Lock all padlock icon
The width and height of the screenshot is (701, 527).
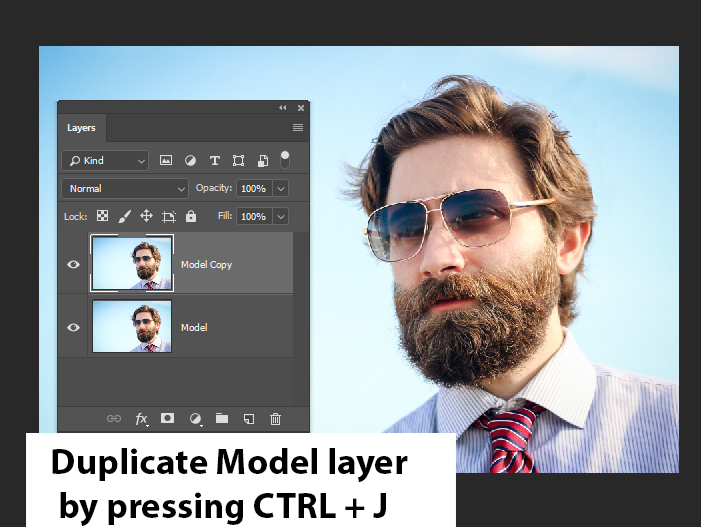[x=191, y=216]
